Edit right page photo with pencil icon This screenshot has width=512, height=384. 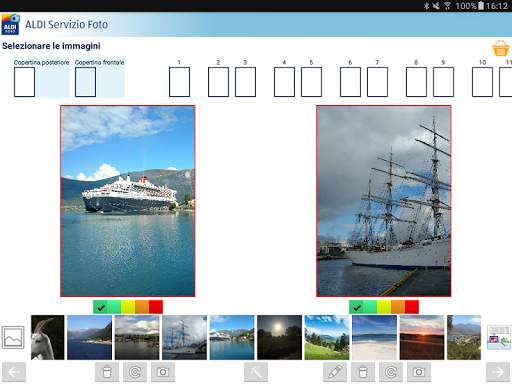335,372
